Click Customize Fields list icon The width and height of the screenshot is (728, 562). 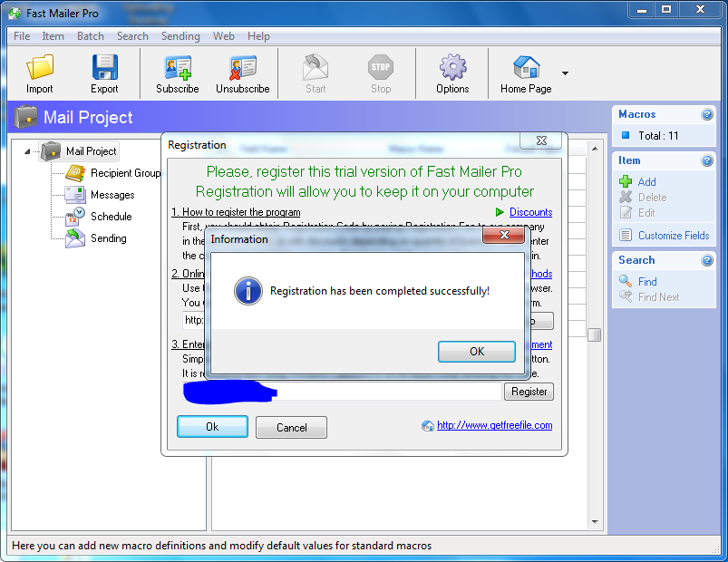point(626,236)
